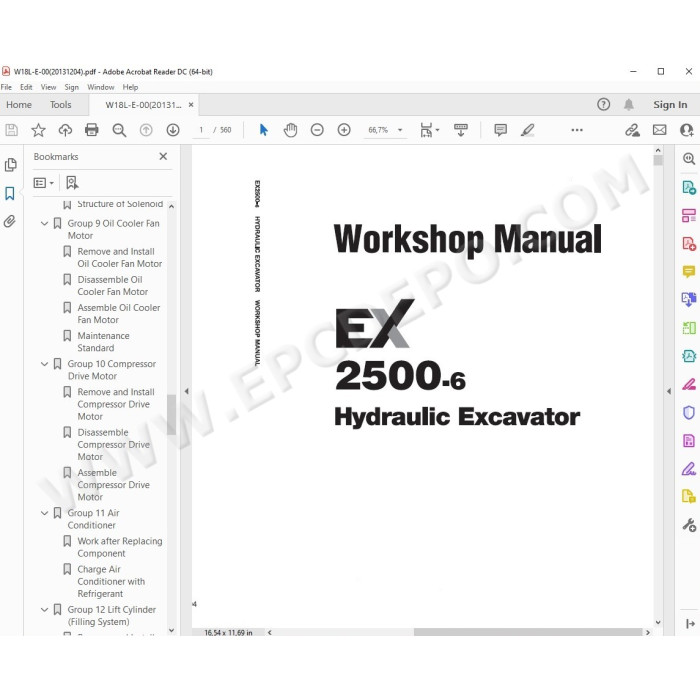
Task: Open Maintenance Standard bookmark
Action: coord(103,342)
